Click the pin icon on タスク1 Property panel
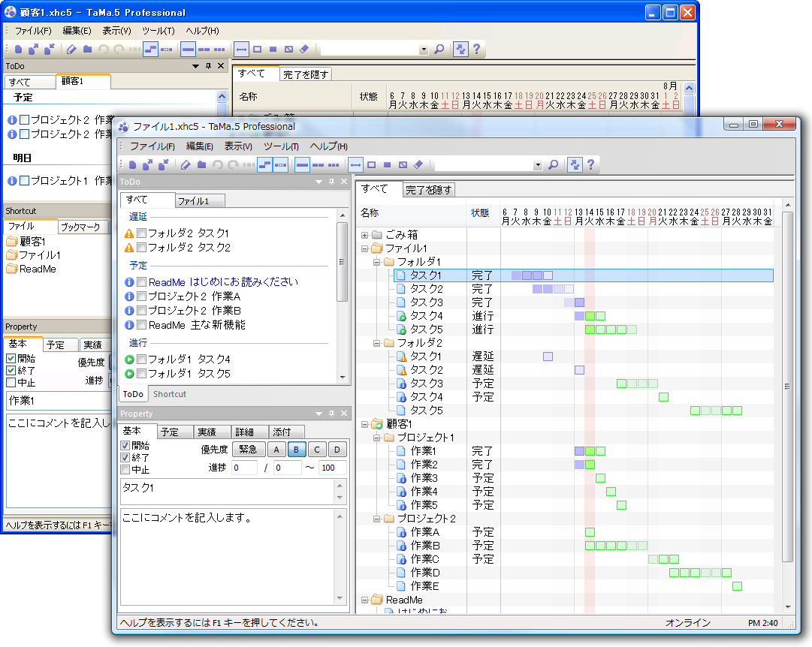This screenshot has width=812, height=647. coord(331,414)
